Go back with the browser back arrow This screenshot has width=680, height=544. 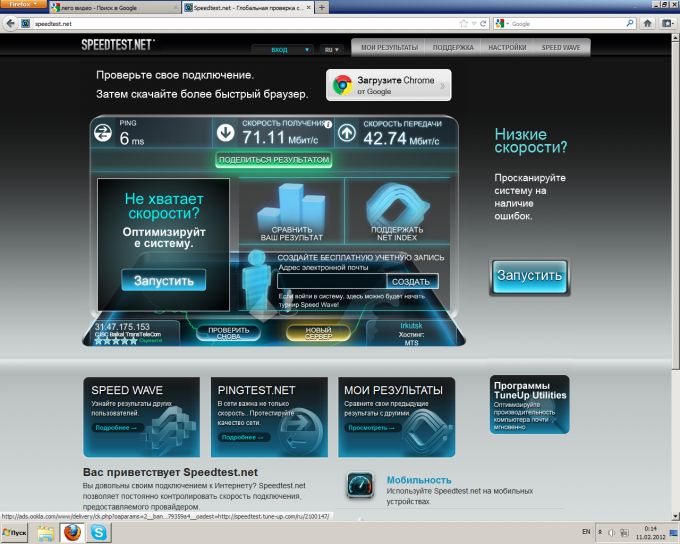(10, 23)
